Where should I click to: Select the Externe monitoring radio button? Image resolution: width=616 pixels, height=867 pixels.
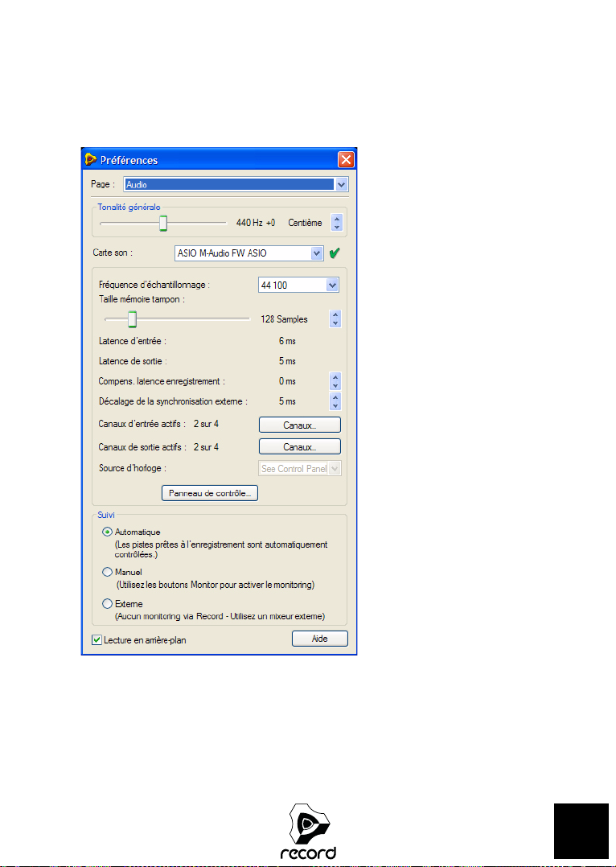pos(108,604)
